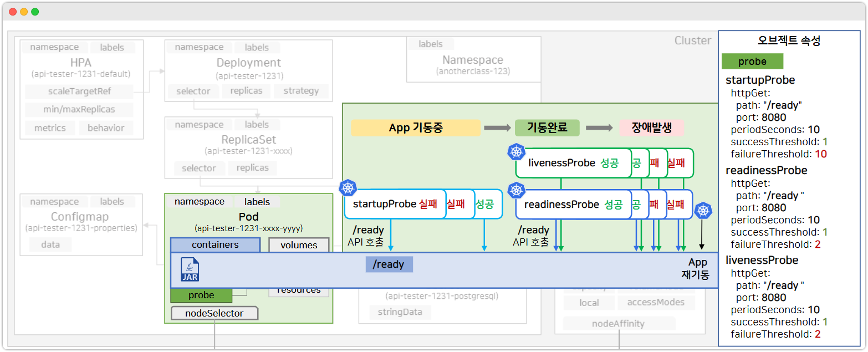The width and height of the screenshot is (868, 352).
Task: Click the accessModes field box
Action: click(x=656, y=303)
